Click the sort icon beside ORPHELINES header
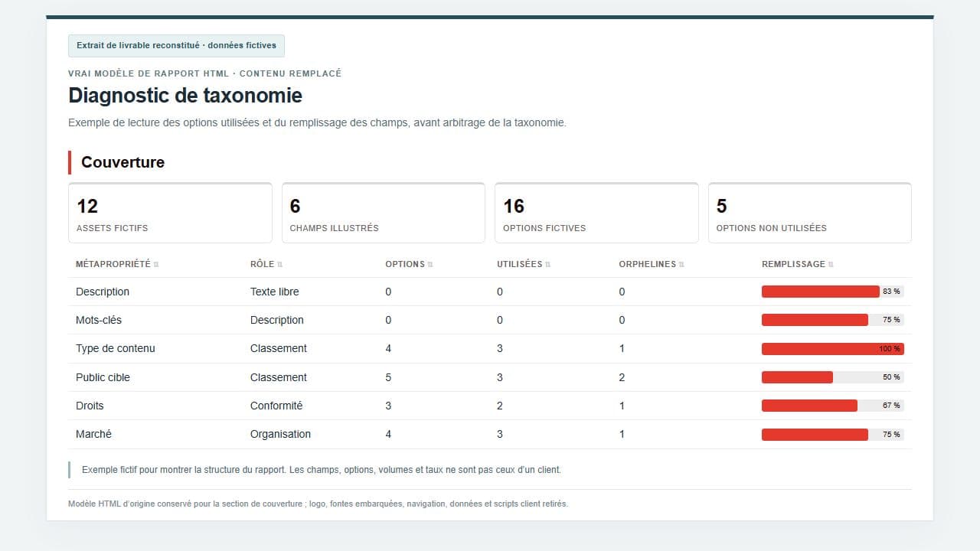 coord(681,265)
